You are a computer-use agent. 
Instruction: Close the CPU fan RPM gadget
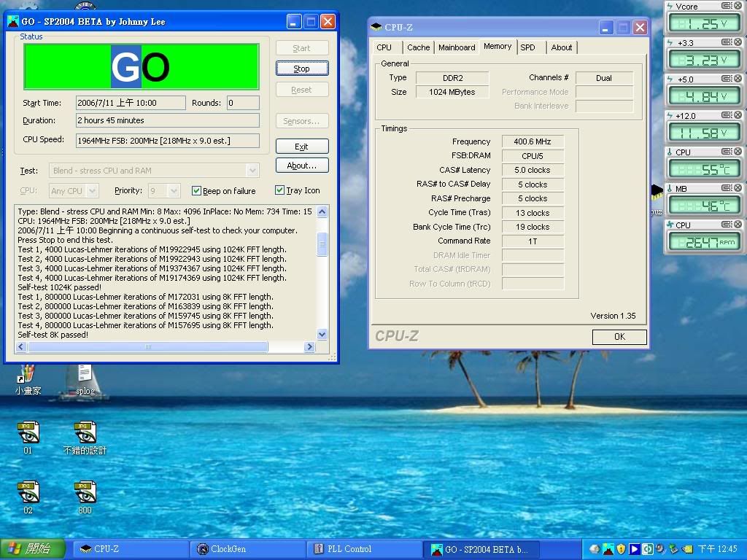point(738,225)
